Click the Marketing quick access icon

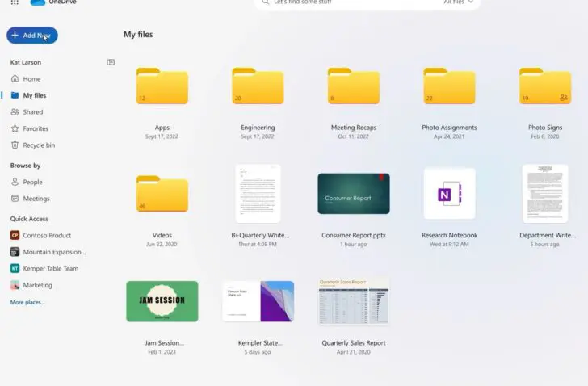15,285
